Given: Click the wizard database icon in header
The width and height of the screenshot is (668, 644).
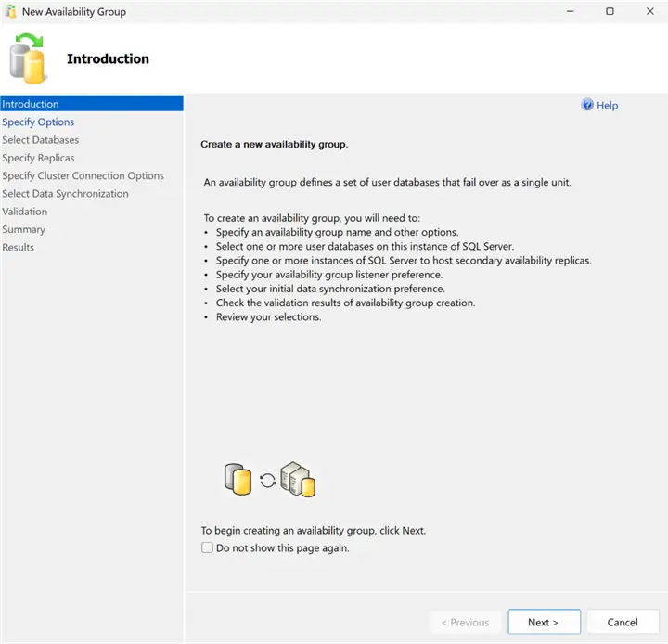Looking at the screenshot, I should tap(27, 58).
